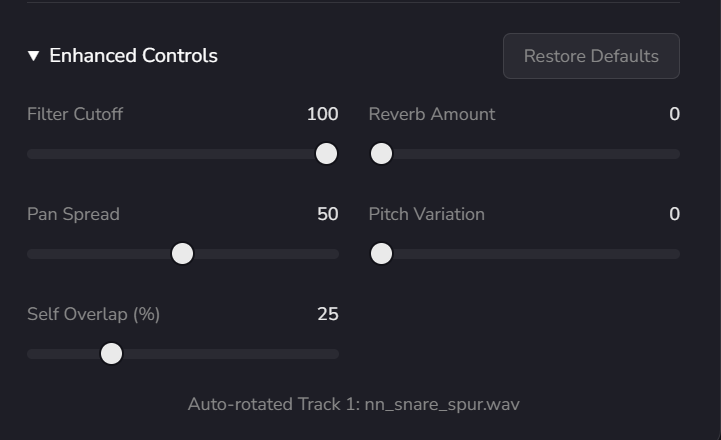Click the Reverb Amount value 0

click(674, 114)
